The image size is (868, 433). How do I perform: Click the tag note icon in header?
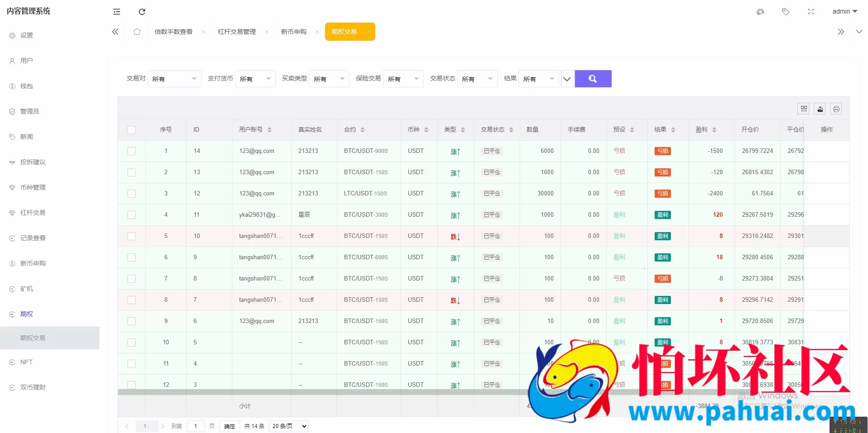(786, 12)
